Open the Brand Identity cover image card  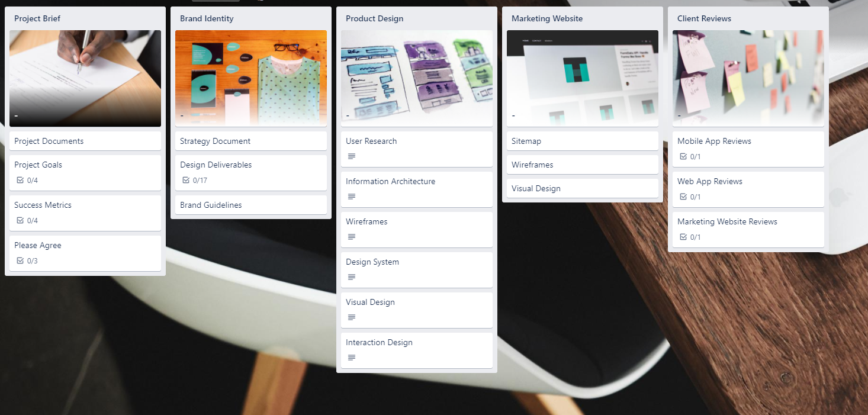[251, 79]
